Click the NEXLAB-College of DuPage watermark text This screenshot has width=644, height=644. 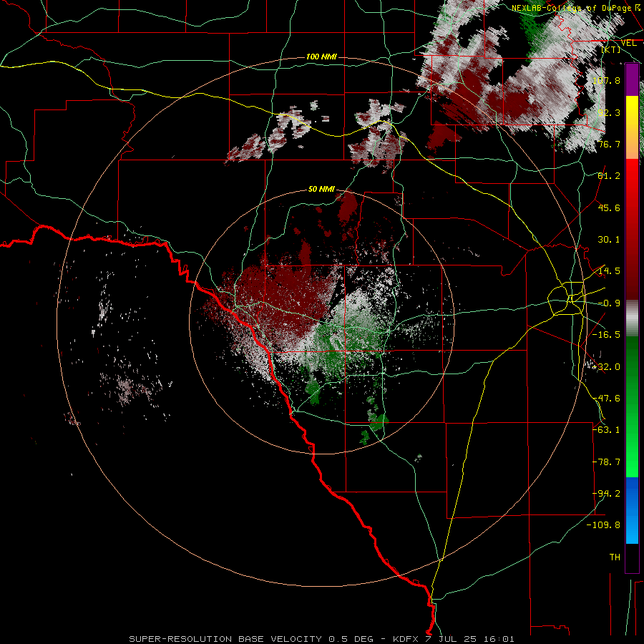point(577,8)
